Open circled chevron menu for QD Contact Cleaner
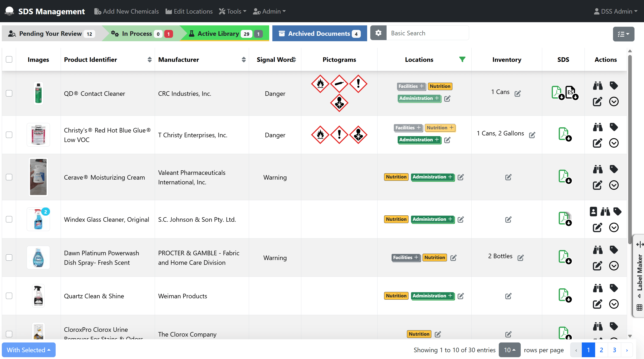Screen dimensions: 644x359 [x=614, y=101]
